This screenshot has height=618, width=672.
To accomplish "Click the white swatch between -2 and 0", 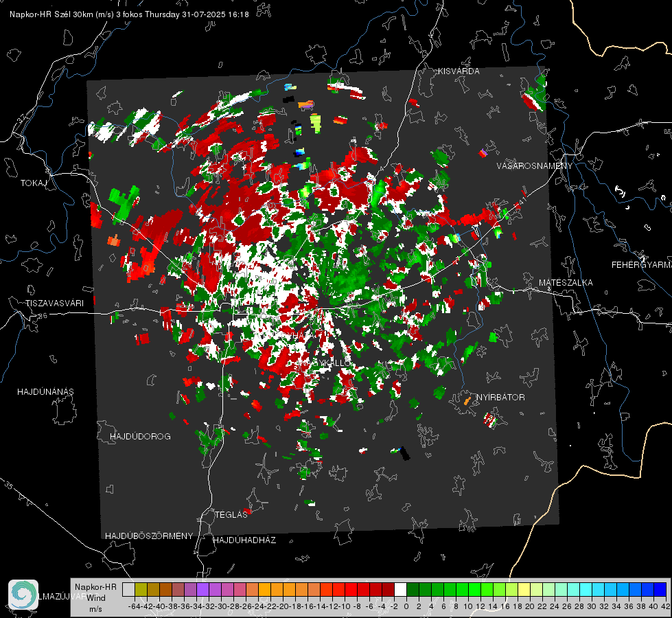I will (400, 589).
